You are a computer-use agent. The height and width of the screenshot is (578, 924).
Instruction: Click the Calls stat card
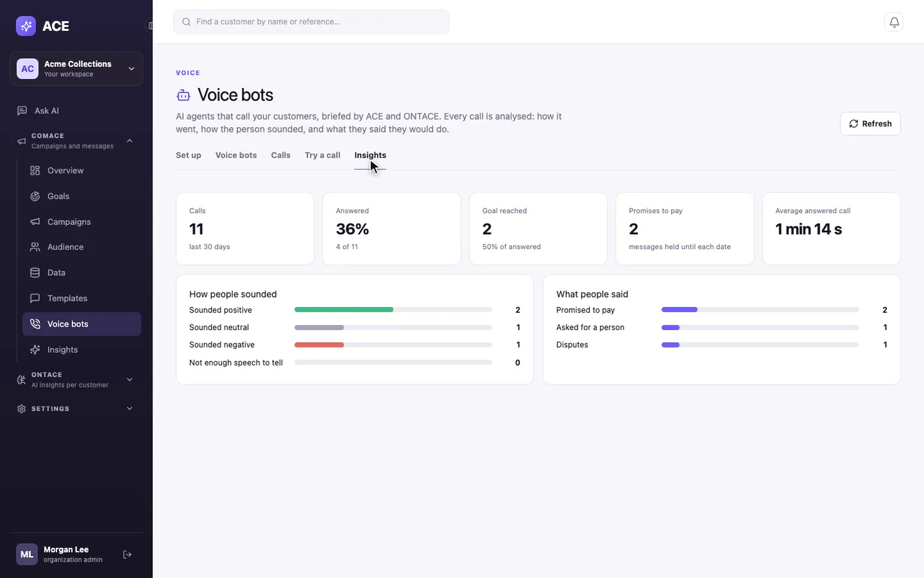coord(245,229)
